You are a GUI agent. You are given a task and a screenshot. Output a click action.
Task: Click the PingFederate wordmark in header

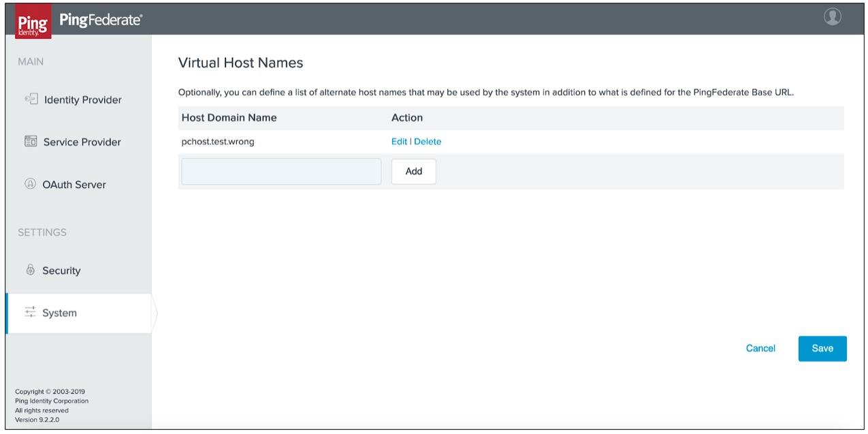click(101, 20)
